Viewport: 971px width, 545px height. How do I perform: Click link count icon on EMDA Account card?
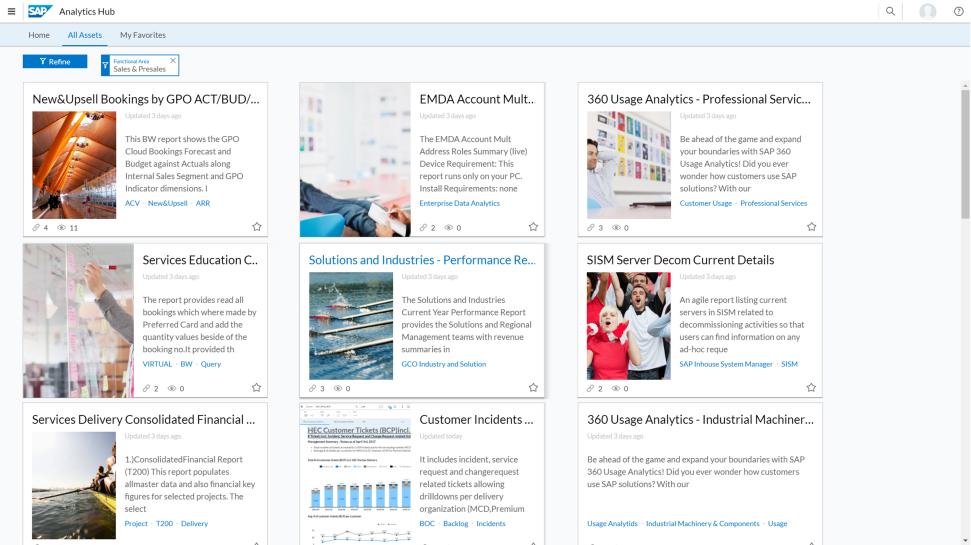click(424, 227)
